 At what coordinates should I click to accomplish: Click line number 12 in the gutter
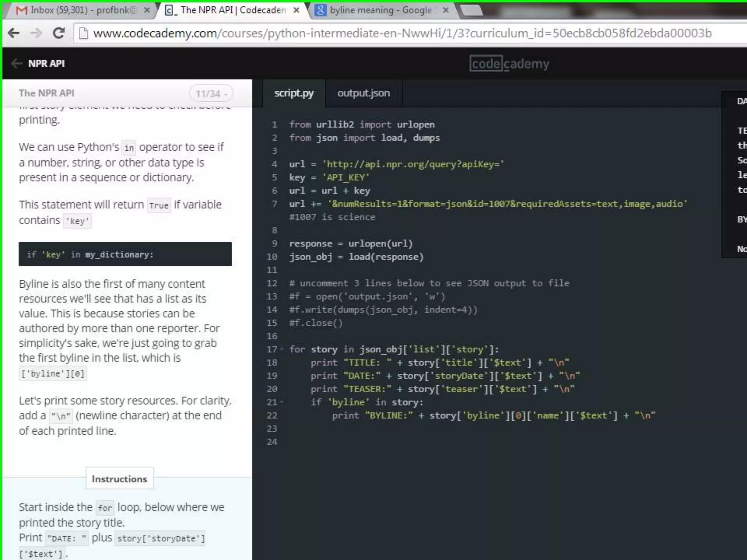click(272, 283)
